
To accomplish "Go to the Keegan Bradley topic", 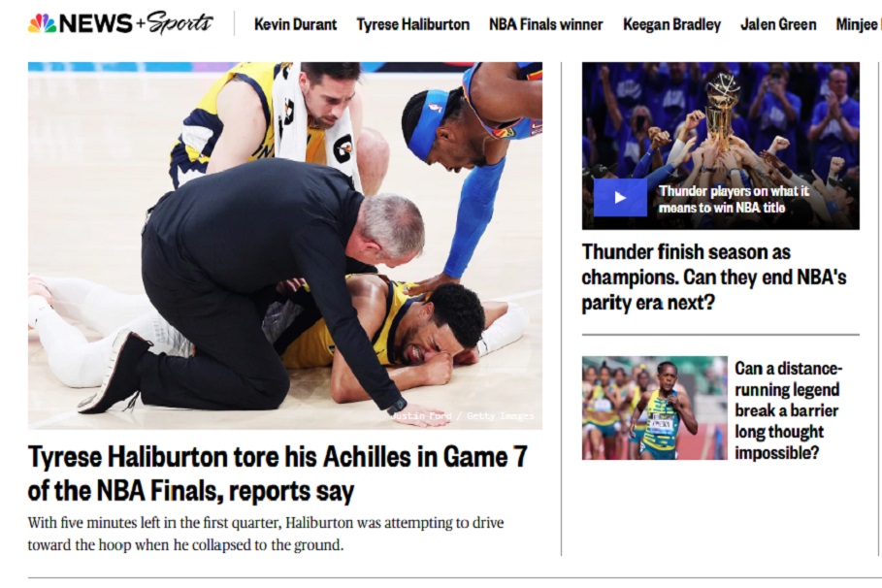I will 671,25.
